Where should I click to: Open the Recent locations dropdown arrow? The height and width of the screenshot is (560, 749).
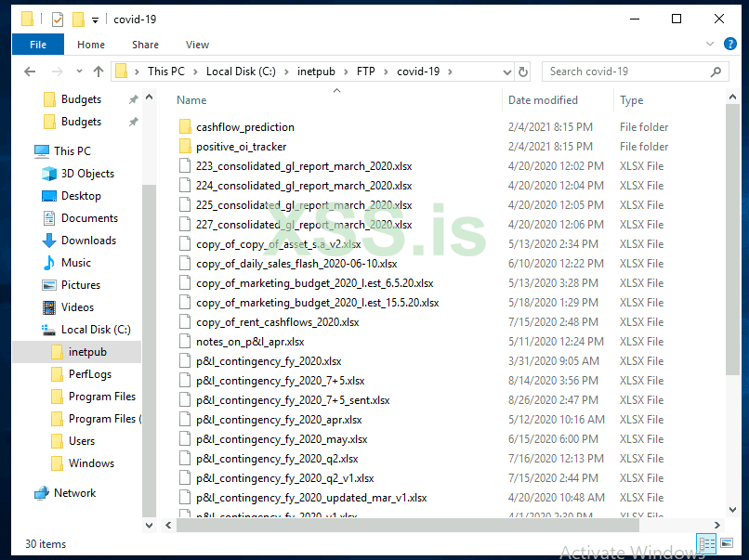79,72
